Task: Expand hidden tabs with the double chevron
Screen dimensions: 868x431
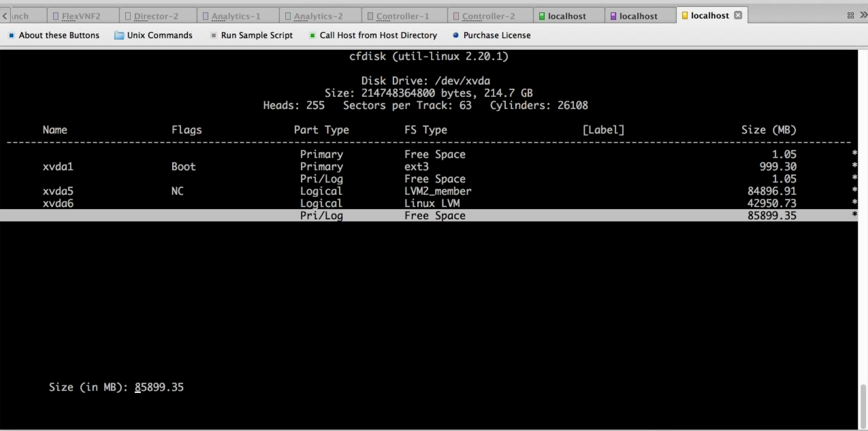Action: point(863,15)
